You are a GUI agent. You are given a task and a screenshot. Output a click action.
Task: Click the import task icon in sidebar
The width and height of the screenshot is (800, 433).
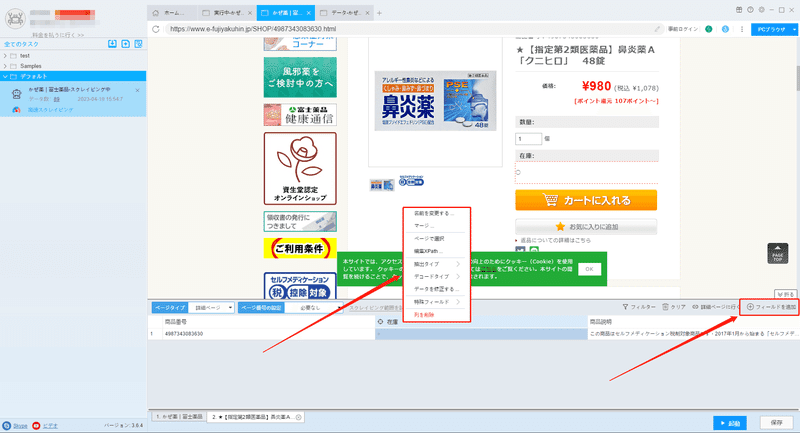(x=112, y=44)
